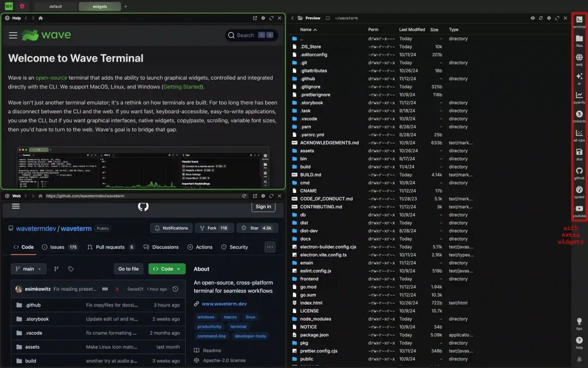Screen dimensions: 588x368
Task: Open the sysinfo widget
Action: click(579, 97)
